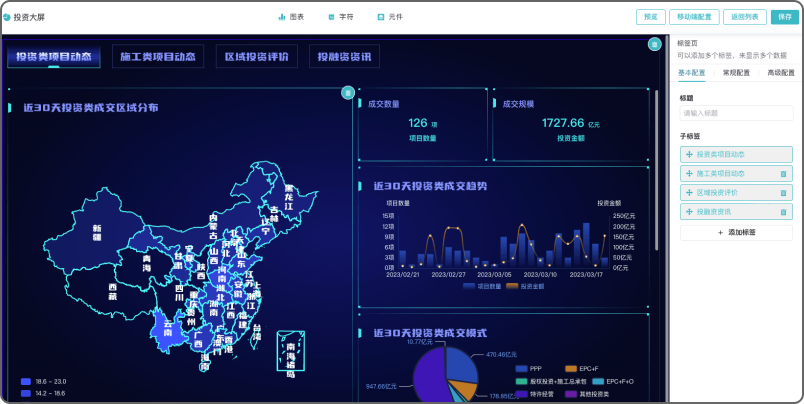Focus the 标题 title input field
The width and height of the screenshot is (804, 404).
736,113
